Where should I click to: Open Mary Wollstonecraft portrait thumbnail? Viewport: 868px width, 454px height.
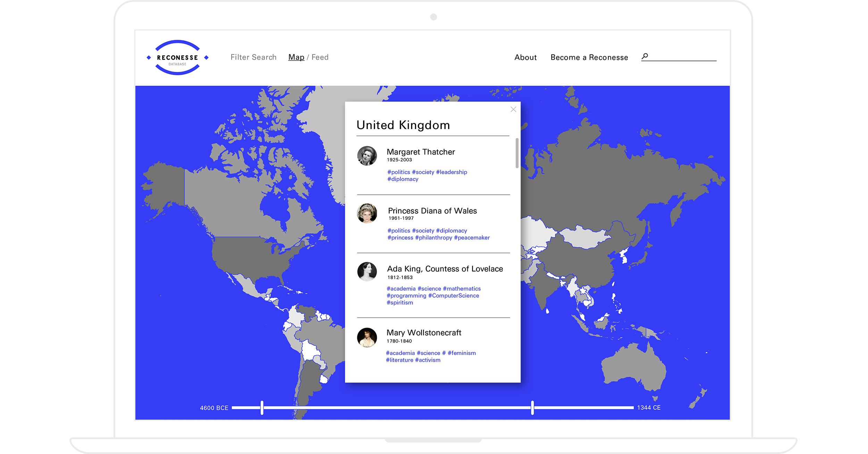click(x=367, y=337)
